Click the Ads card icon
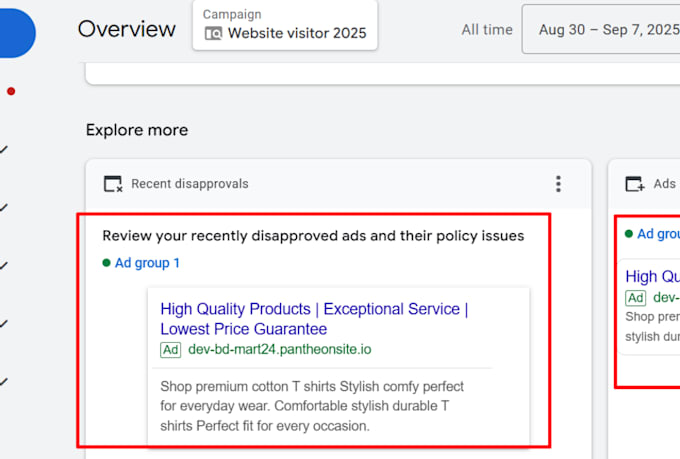 pos(635,184)
